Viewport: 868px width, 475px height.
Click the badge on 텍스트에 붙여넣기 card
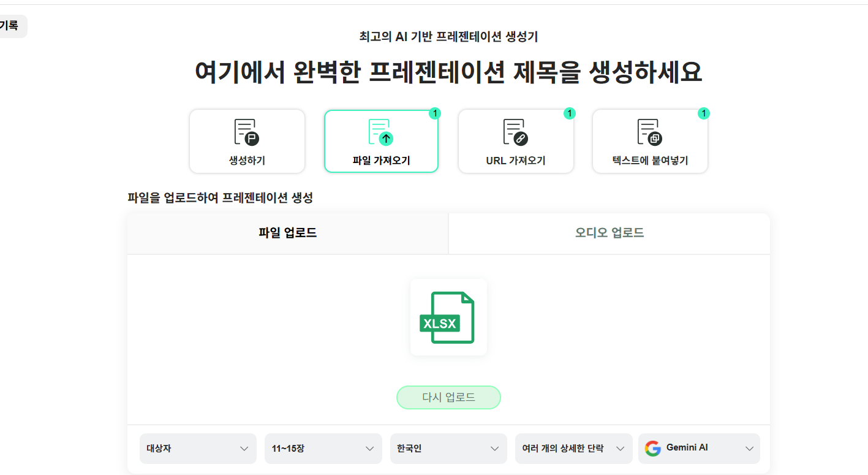(x=704, y=113)
